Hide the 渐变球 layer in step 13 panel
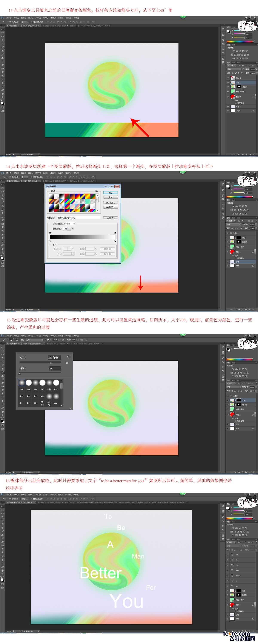Viewport: 258px width, 644px height. click(228, 87)
